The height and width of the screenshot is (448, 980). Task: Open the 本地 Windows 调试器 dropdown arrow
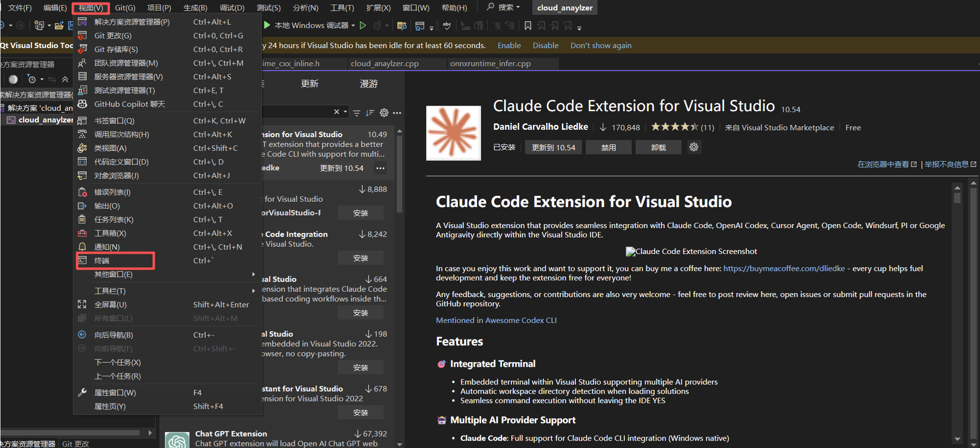point(353,25)
